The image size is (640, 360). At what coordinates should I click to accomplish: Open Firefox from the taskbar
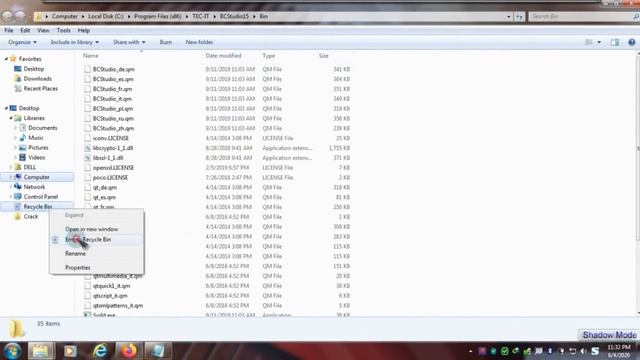coord(129,351)
